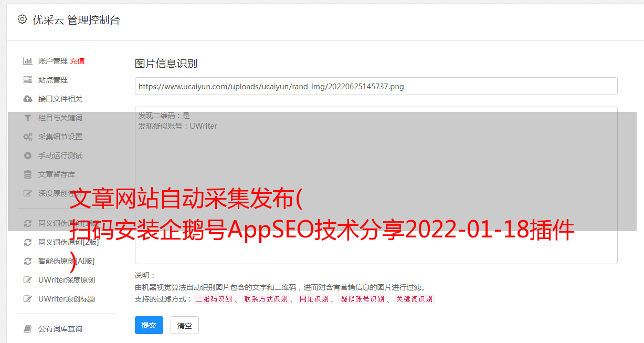Click the cloud upload icon beside 接口文件相关
The height and width of the screenshot is (343, 644).
(28, 99)
